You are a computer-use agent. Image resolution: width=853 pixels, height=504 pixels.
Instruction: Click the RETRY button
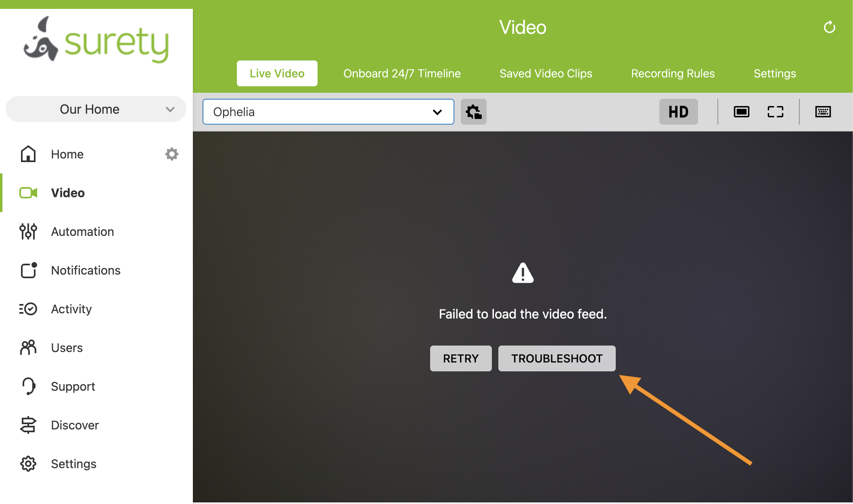tap(460, 358)
